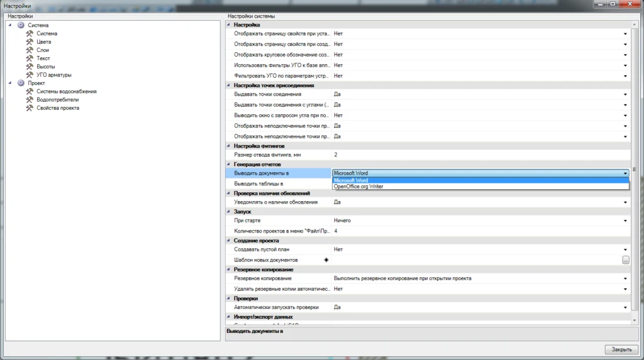This screenshot has height=360, width=644.
Task: Click the Водопотребители tree icon
Action: (x=30, y=99)
